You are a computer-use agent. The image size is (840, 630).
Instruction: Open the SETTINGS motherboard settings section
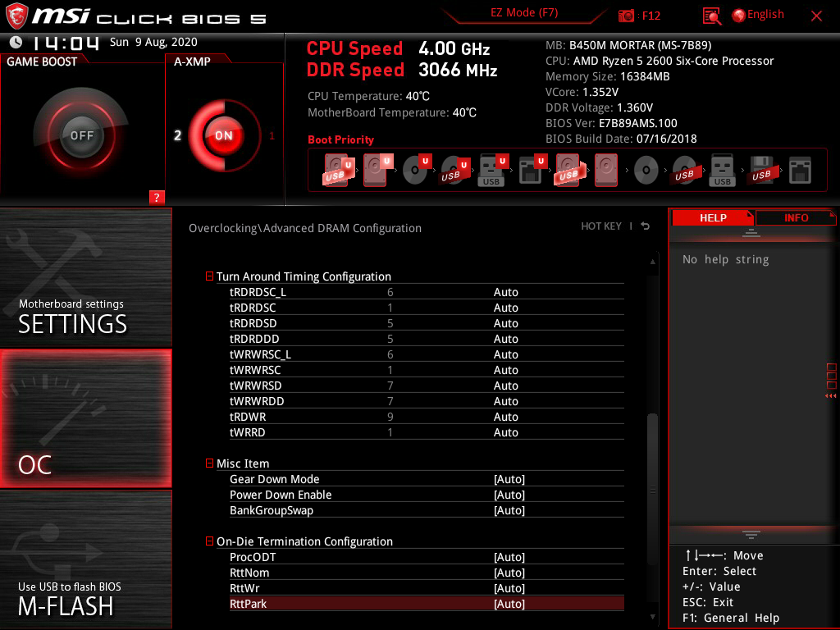tap(85, 277)
